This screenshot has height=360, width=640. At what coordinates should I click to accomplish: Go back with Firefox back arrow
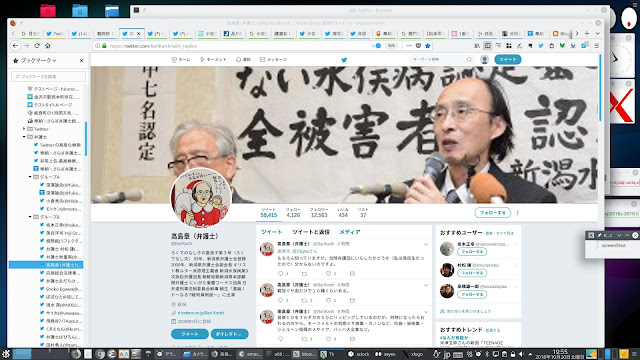pyautogui.click(x=16, y=46)
